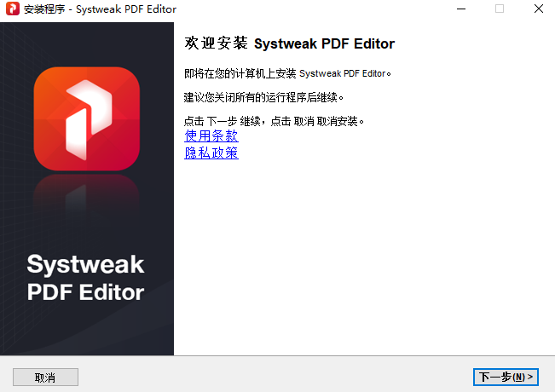This screenshot has height=392, width=555.
Task: Open the 隐私政策 privacy policy link
Action: point(211,153)
